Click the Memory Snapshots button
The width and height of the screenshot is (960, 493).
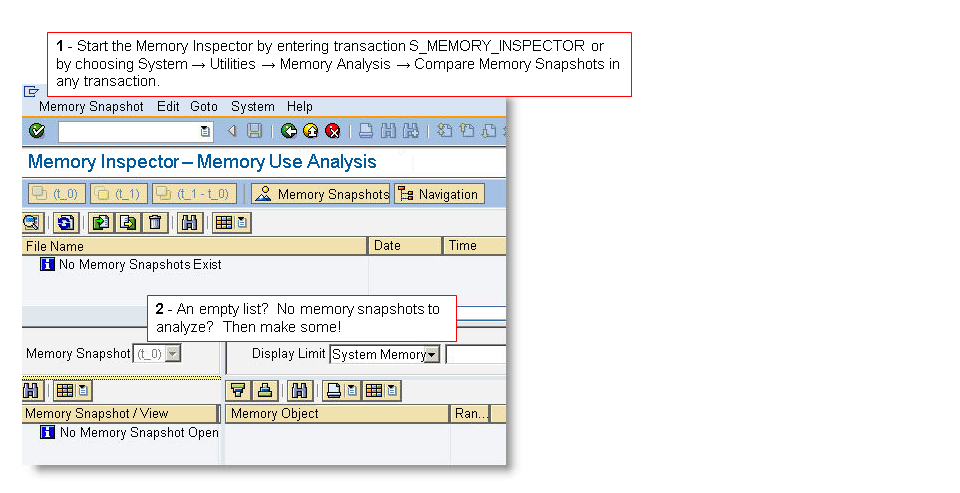coord(320,194)
